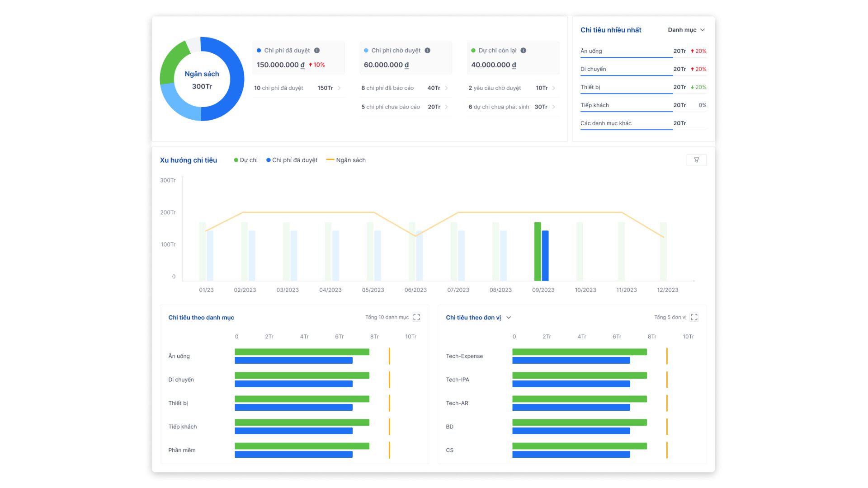Open the Danh mục dropdown
Image resolution: width=868 pixels, height=488 pixels.
[686, 30]
